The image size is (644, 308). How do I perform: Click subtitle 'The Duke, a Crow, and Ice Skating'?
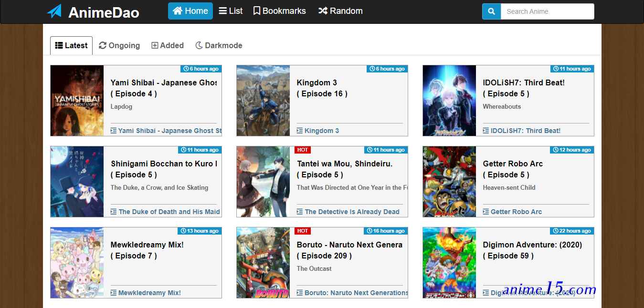pyautogui.click(x=159, y=187)
